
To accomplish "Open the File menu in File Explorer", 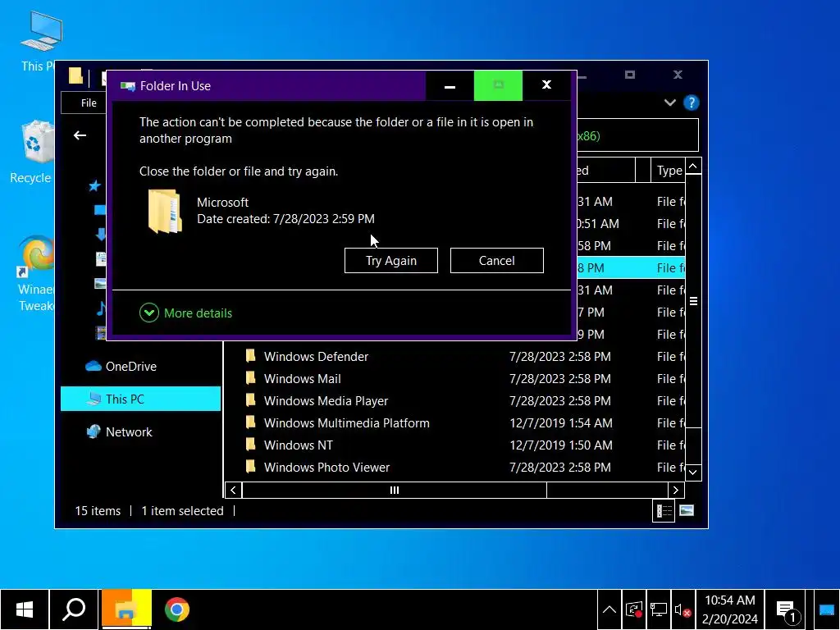I will [89, 103].
